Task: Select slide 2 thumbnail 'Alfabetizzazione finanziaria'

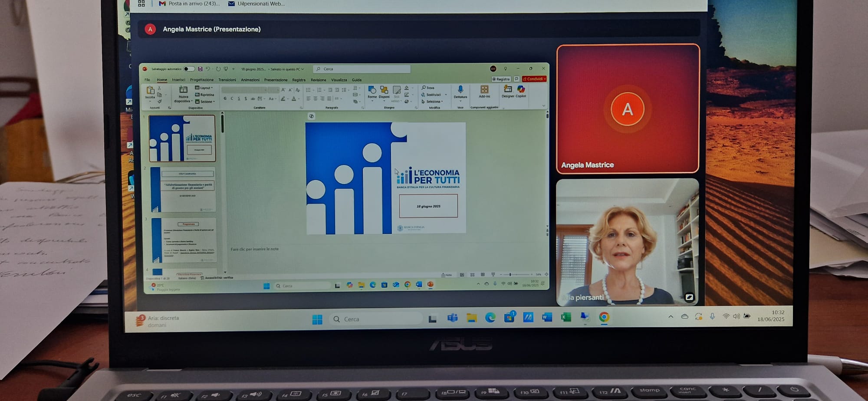Action: 183,190
